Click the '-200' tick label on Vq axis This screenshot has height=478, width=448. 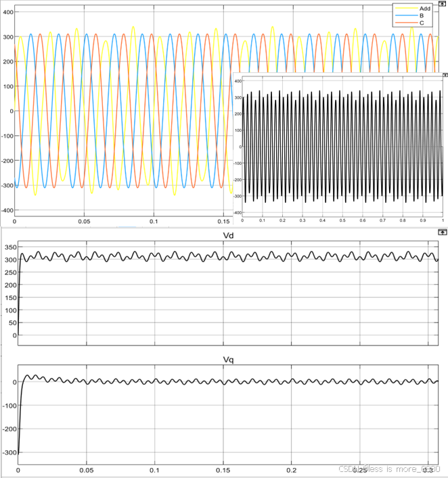[x=9, y=429]
